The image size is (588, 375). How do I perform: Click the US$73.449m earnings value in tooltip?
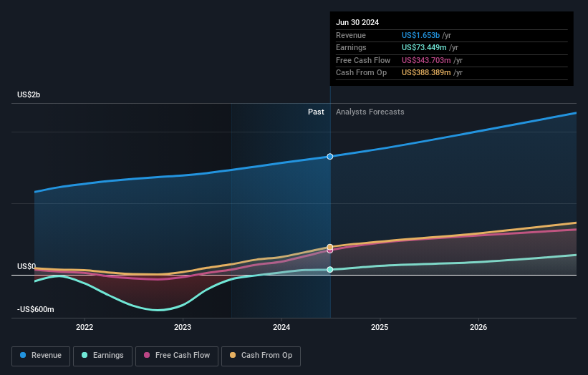tap(424, 47)
